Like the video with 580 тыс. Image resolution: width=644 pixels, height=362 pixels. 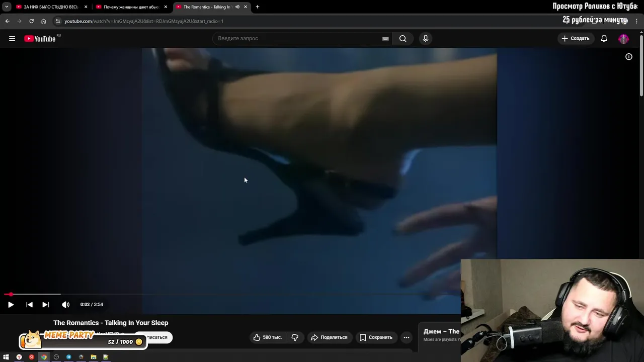point(267,337)
